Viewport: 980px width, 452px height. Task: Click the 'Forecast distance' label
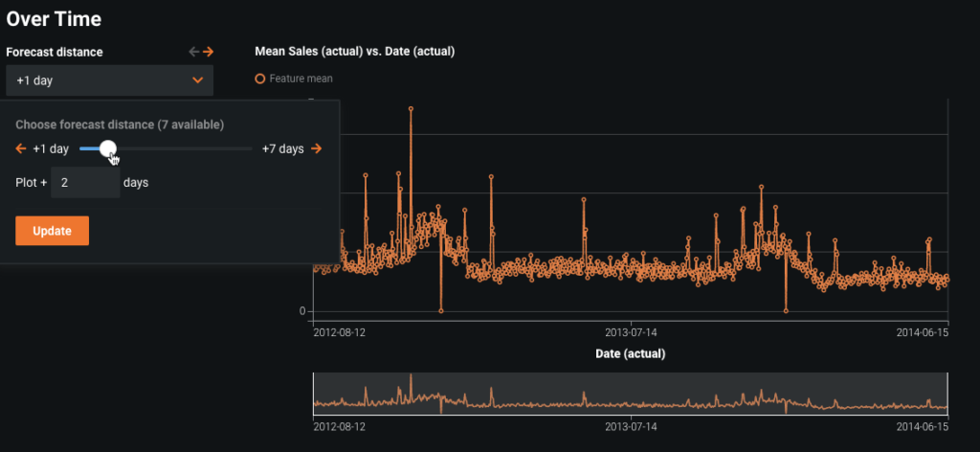55,52
